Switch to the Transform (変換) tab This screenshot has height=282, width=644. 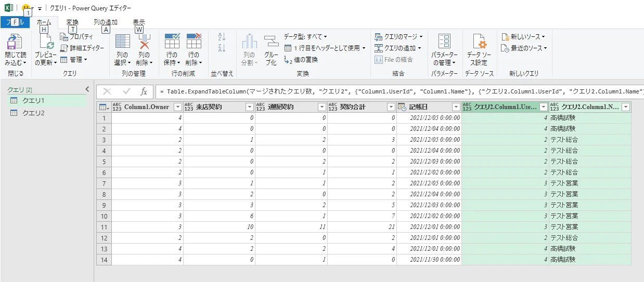pyautogui.click(x=72, y=22)
